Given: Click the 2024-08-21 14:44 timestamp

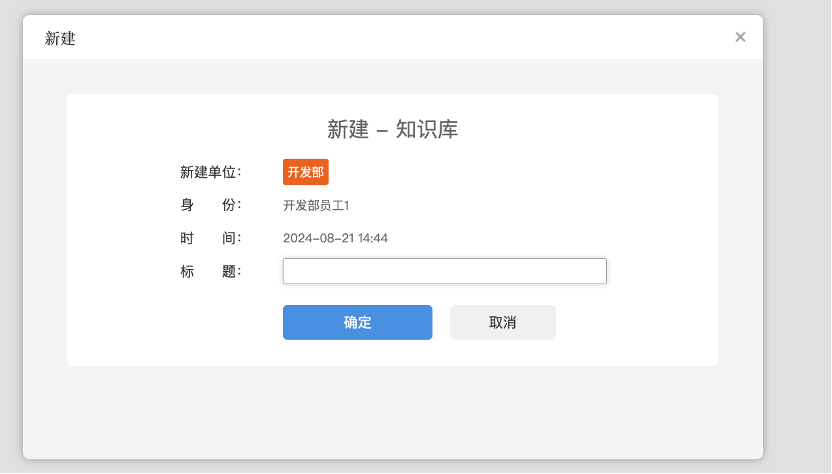Looking at the screenshot, I should [335, 238].
